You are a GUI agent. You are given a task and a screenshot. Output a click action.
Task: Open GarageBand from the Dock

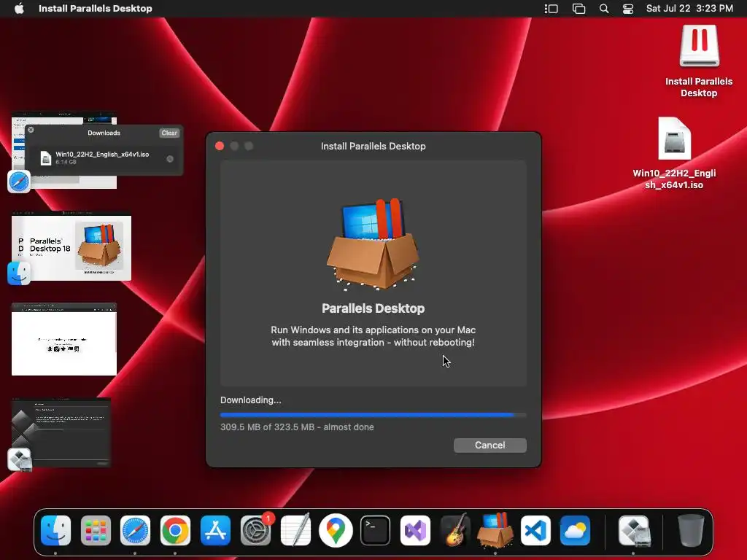[455, 531]
